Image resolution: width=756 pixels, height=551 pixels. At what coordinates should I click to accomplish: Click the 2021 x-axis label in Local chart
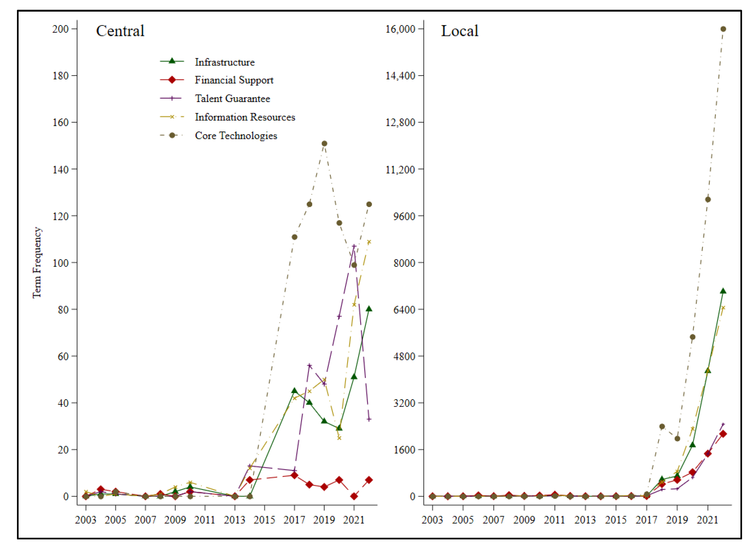[x=707, y=520]
